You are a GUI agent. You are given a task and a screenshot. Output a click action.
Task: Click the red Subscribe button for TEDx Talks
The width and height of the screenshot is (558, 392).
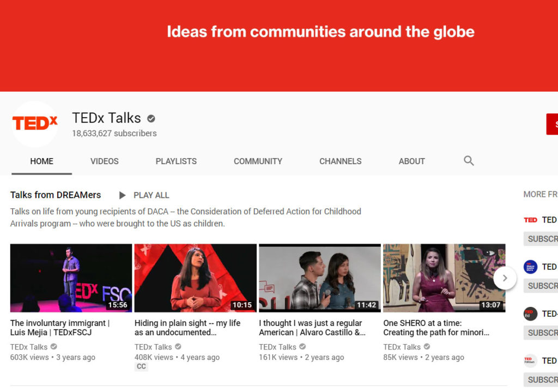click(x=552, y=124)
